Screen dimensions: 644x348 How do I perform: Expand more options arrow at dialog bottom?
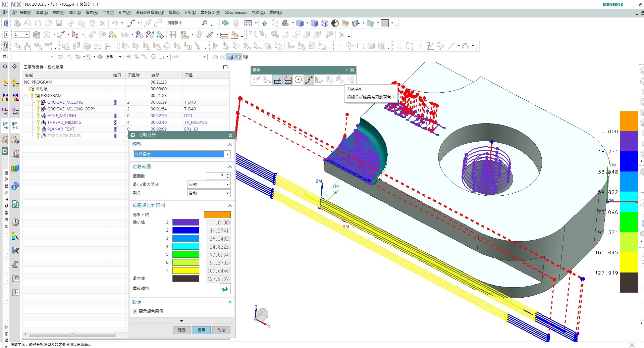pyautogui.click(x=181, y=321)
